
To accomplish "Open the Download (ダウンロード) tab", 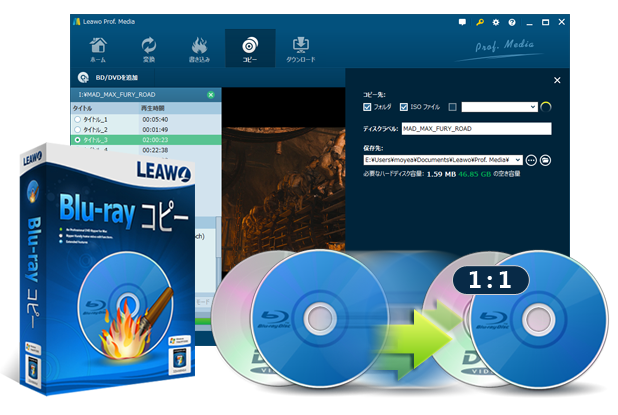I will tap(301, 49).
